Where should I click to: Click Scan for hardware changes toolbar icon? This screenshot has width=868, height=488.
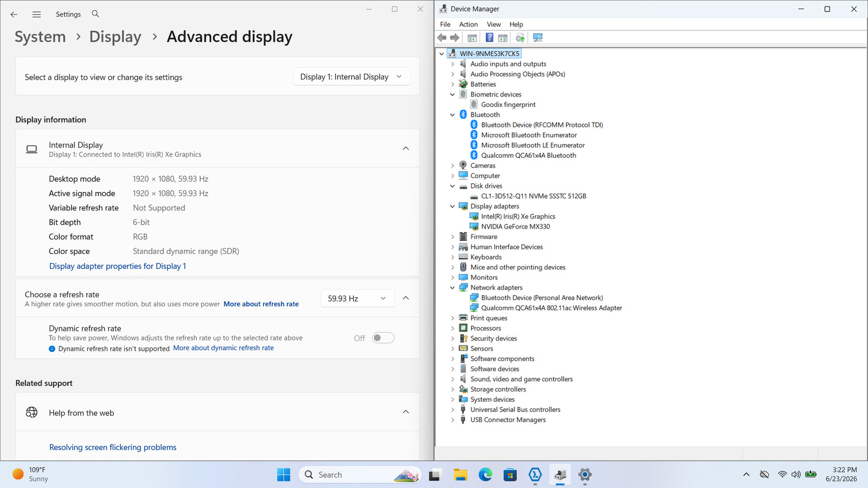tap(538, 37)
